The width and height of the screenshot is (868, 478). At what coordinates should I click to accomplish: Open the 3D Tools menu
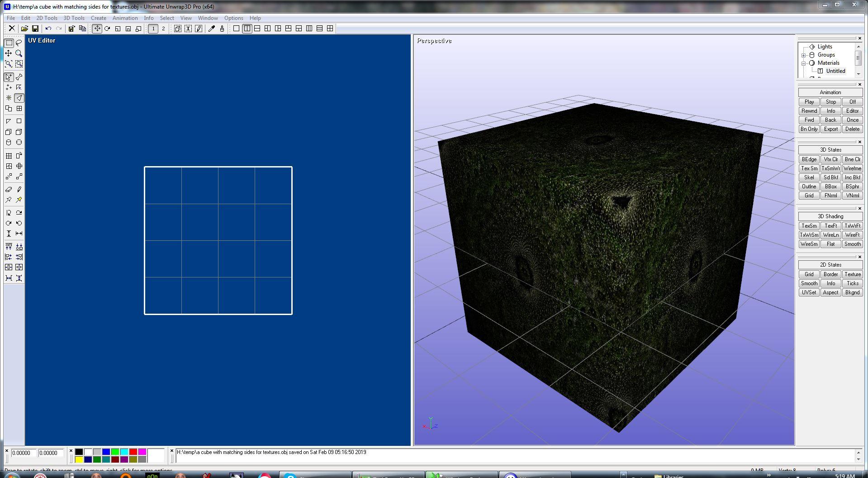pyautogui.click(x=74, y=18)
